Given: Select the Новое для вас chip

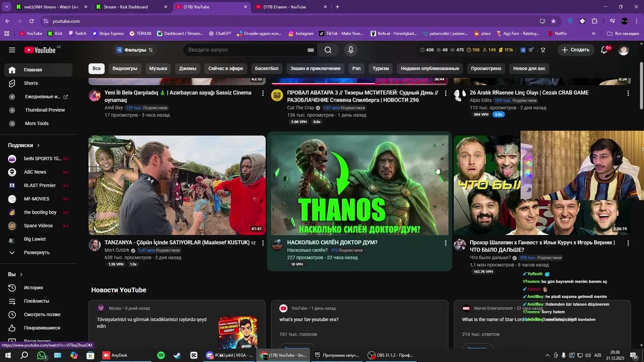Looking at the screenshot, I should [x=529, y=68].
